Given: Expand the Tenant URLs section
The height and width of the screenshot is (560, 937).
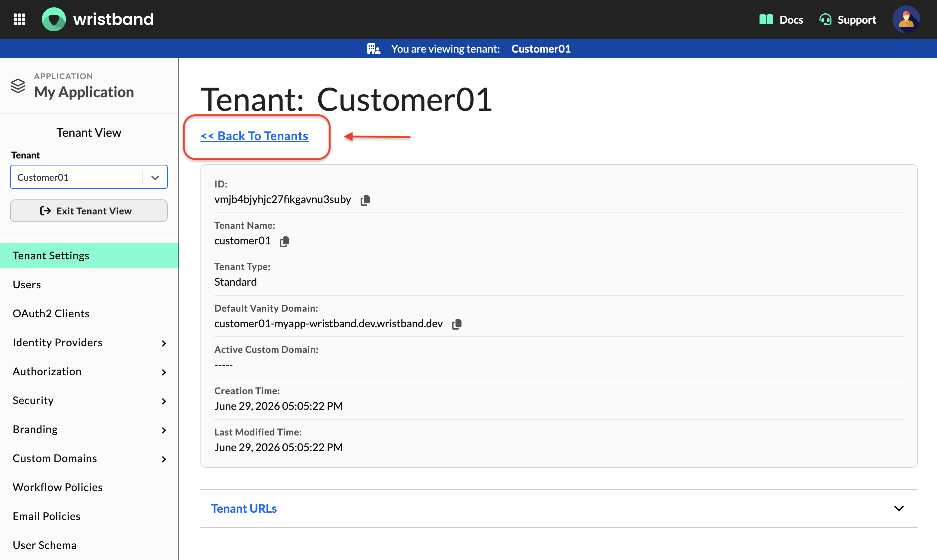Looking at the screenshot, I should (x=558, y=508).
